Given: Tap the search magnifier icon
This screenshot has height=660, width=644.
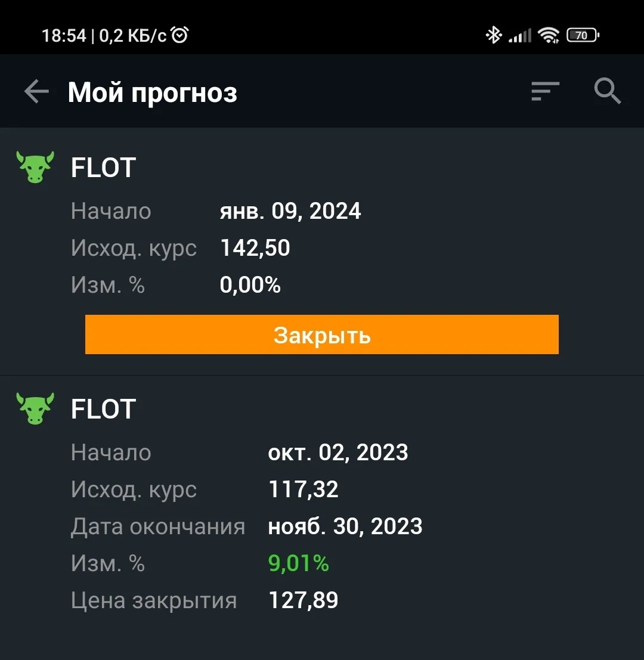Looking at the screenshot, I should click(608, 91).
